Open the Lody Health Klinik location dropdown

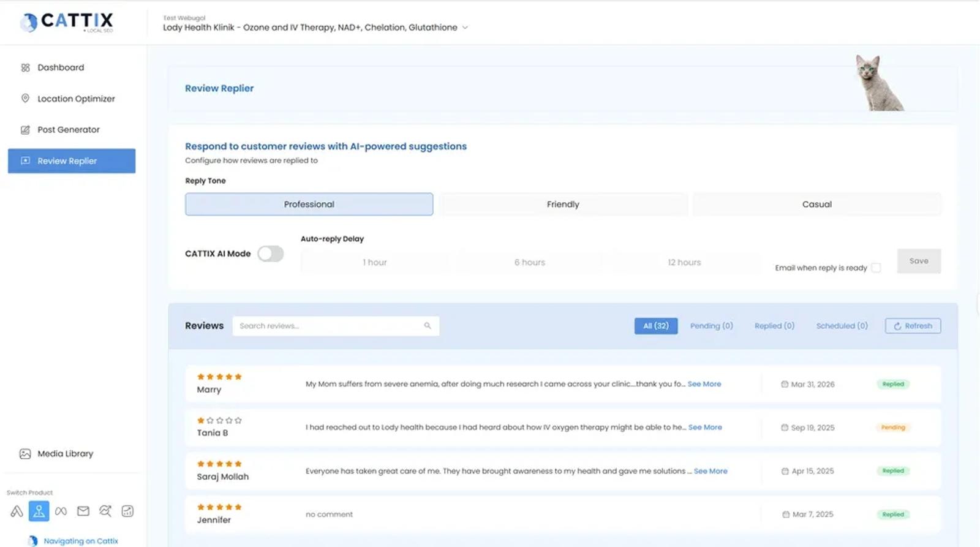click(315, 28)
